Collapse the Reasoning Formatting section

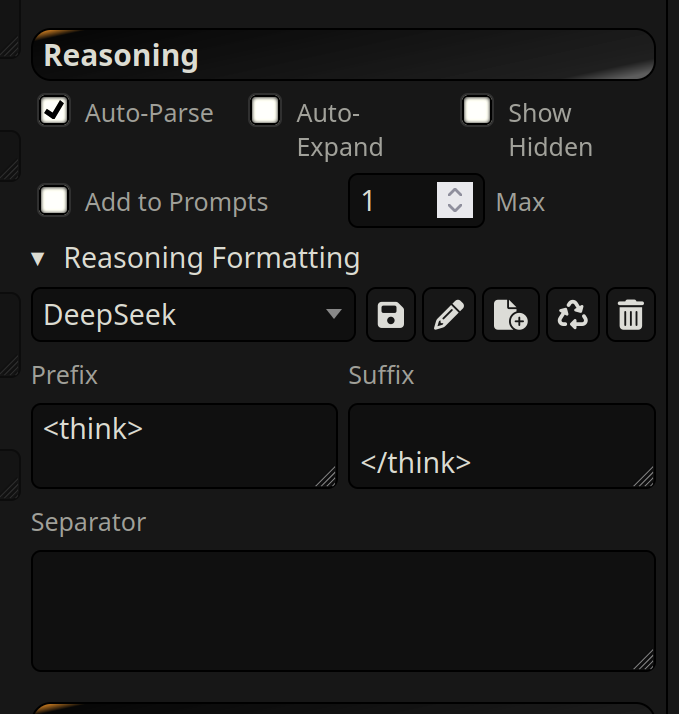[x=38, y=259]
